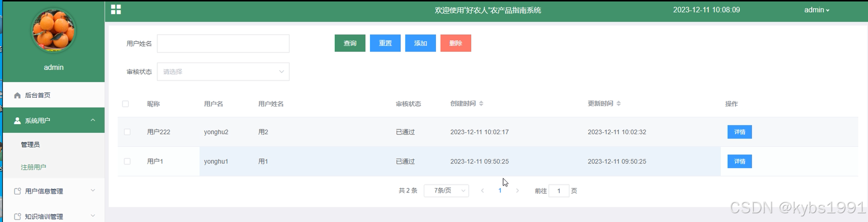Open 详情 for user yonghu2
Screen dimensions: 868x222
[740, 132]
